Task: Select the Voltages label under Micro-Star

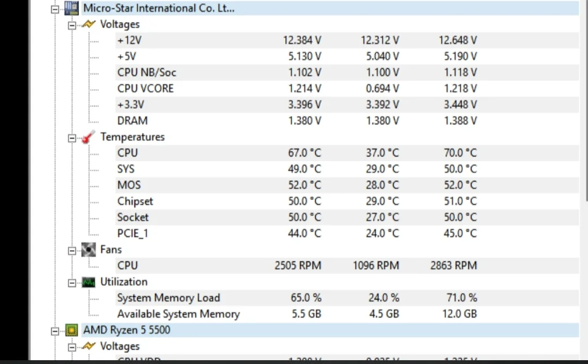Action: 120,24
